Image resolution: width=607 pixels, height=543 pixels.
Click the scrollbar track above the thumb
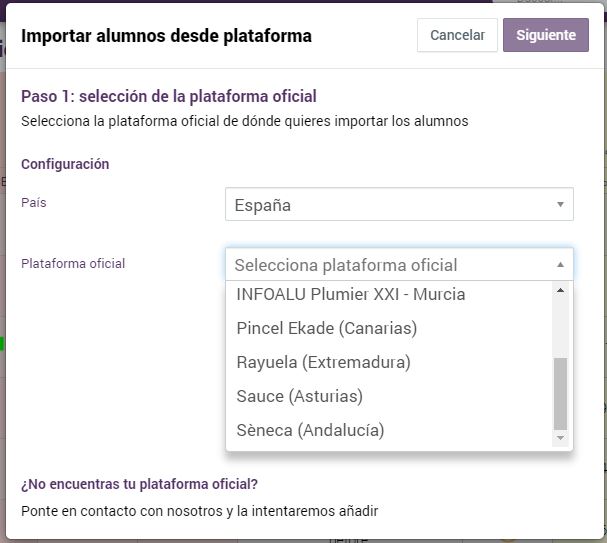coord(560,327)
